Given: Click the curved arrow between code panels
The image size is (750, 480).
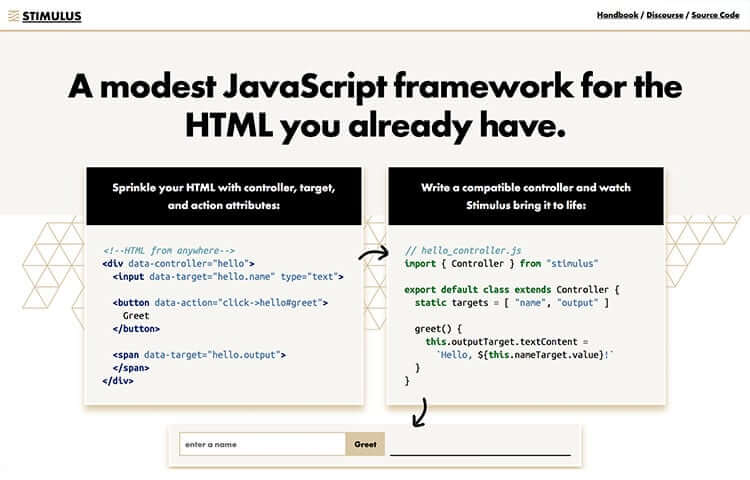Looking at the screenshot, I should pyautogui.click(x=373, y=254).
